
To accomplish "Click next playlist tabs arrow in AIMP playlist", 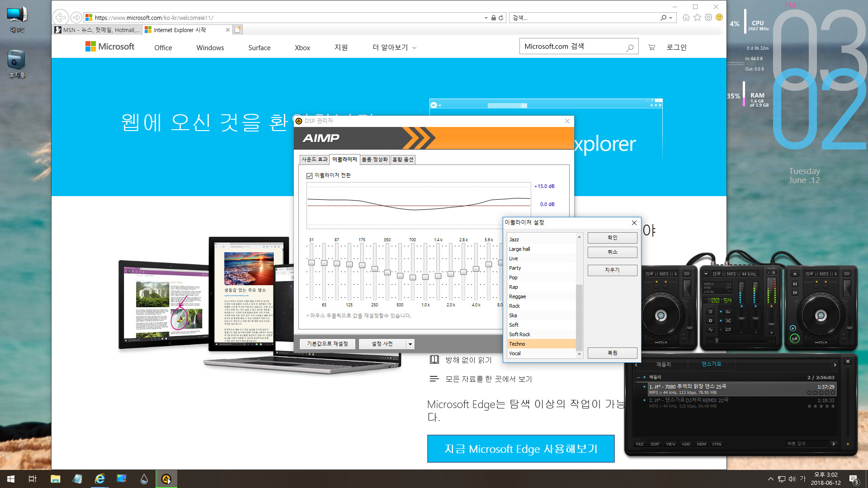I will coord(835,365).
